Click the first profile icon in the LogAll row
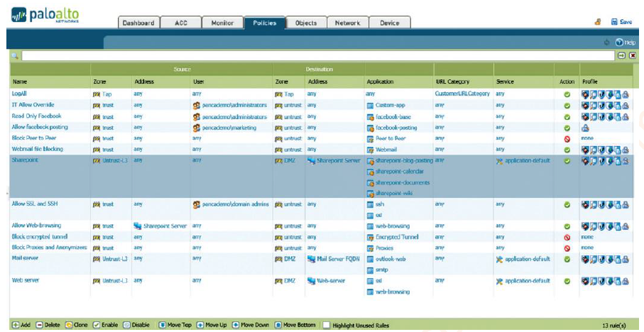The width and height of the screenshot is (644, 332). 585,94
